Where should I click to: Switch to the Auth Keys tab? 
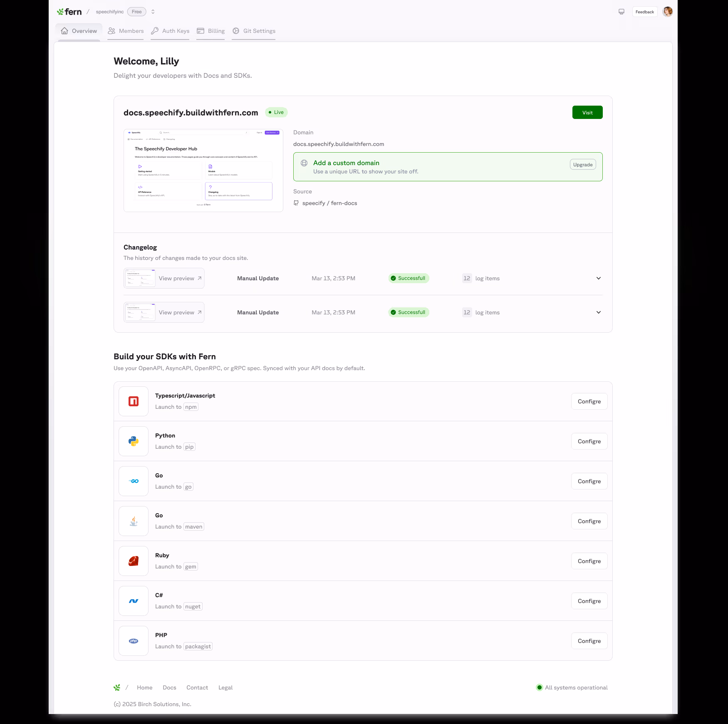pyautogui.click(x=170, y=31)
